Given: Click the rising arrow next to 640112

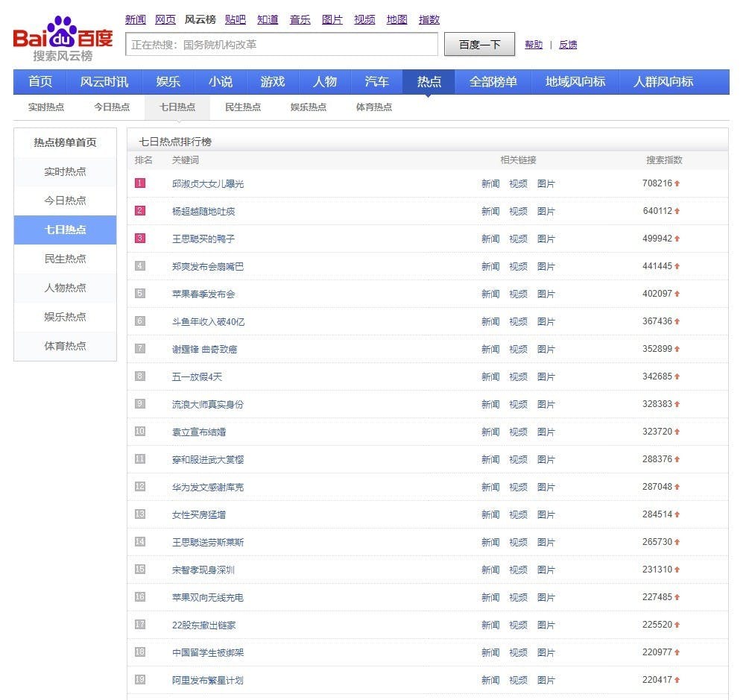Looking at the screenshot, I should point(677,211).
